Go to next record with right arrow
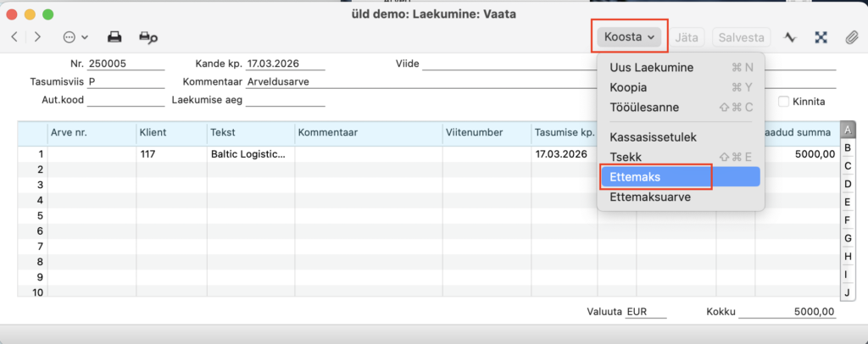Image resolution: width=868 pixels, height=344 pixels. pos(37,37)
